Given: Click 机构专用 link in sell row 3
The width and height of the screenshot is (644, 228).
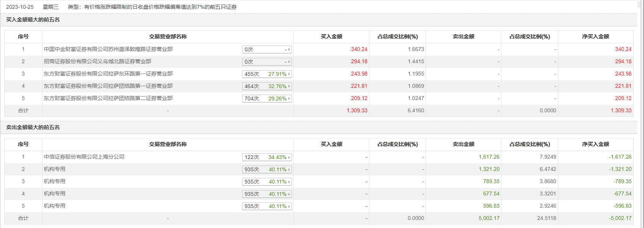Looking at the screenshot, I should pyautogui.click(x=54, y=181).
